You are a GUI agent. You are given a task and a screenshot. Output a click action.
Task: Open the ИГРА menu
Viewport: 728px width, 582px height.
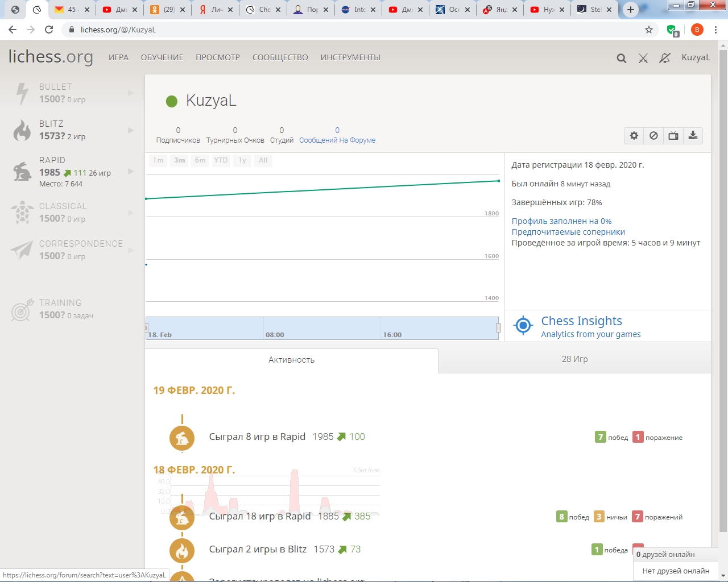pyautogui.click(x=118, y=57)
